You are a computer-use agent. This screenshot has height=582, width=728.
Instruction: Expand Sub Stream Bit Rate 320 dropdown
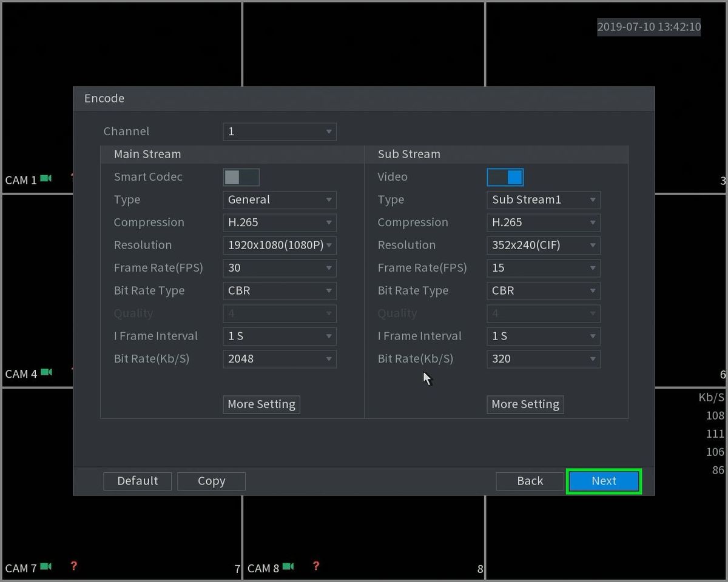pyautogui.click(x=544, y=359)
